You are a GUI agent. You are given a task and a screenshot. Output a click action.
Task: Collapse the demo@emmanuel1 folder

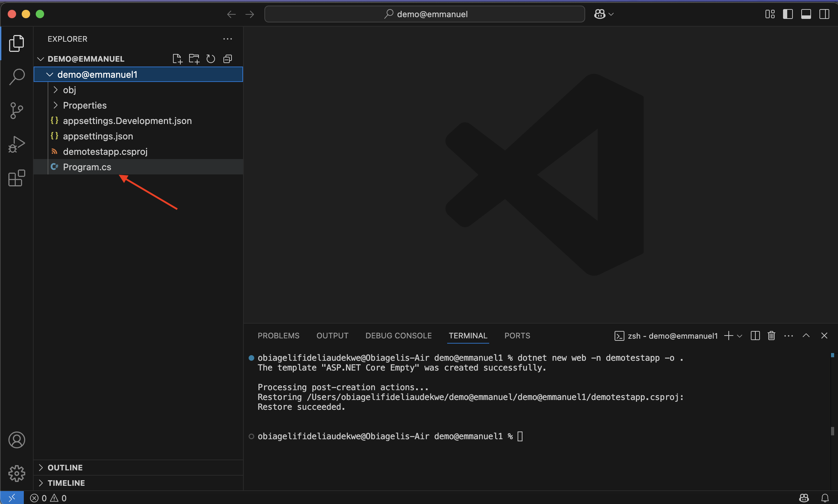coord(138,74)
